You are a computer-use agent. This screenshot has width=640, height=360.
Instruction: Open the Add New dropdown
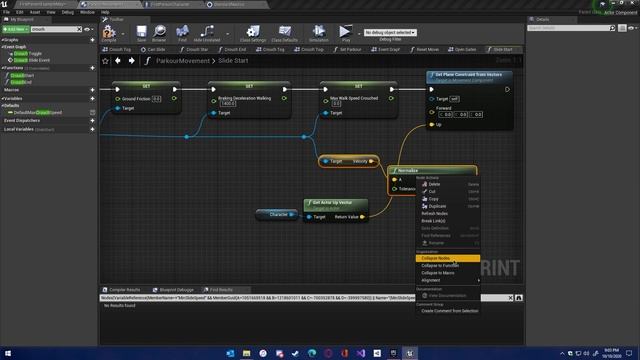tap(16, 29)
